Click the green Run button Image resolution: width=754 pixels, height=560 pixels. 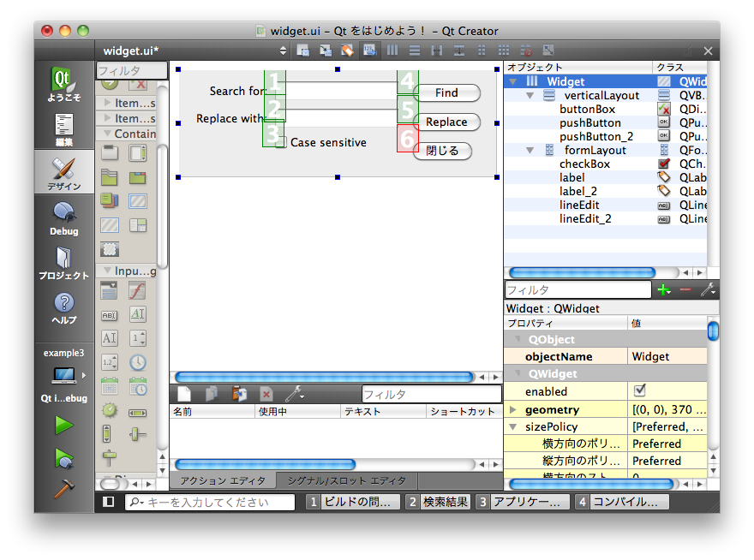pyautogui.click(x=63, y=425)
